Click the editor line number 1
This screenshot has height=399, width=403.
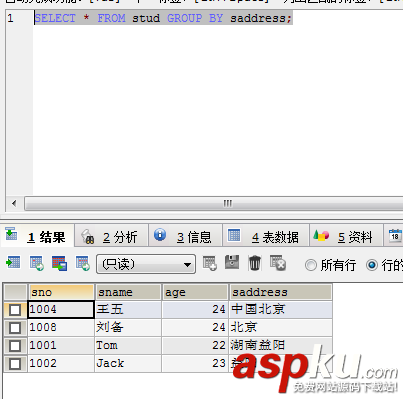pyautogui.click(x=11, y=18)
